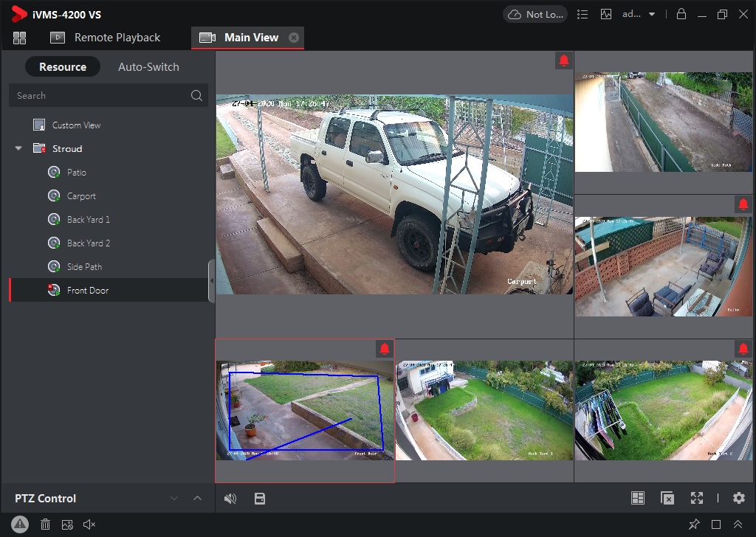Pin the alarm panel open
The width and height of the screenshot is (756, 537).
(x=693, y=524)
